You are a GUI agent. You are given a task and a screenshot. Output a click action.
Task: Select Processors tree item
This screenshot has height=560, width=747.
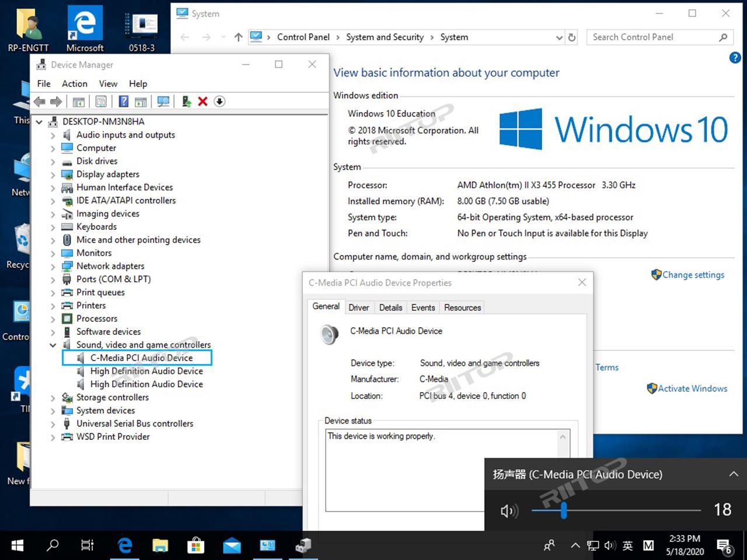[97, 318]
